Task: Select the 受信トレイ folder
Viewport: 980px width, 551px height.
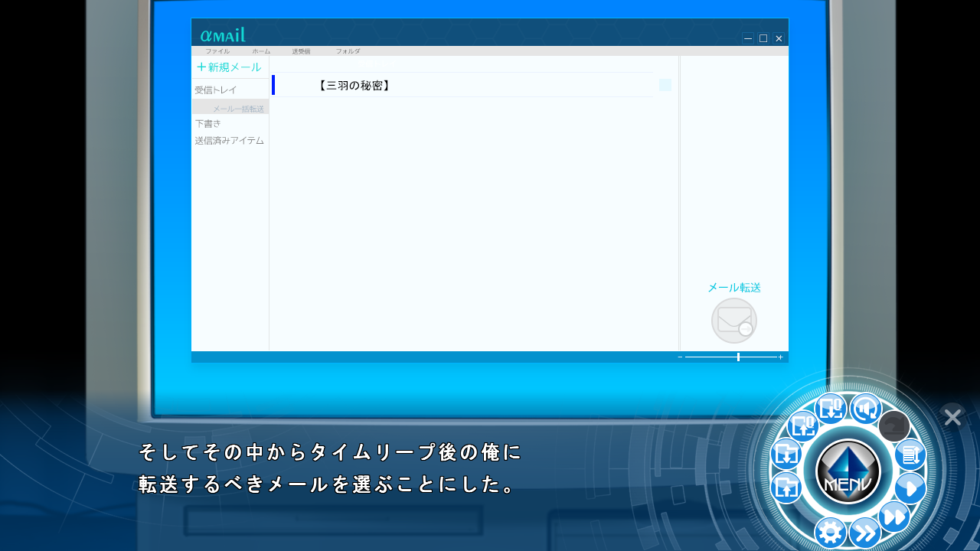Action: 216,90
